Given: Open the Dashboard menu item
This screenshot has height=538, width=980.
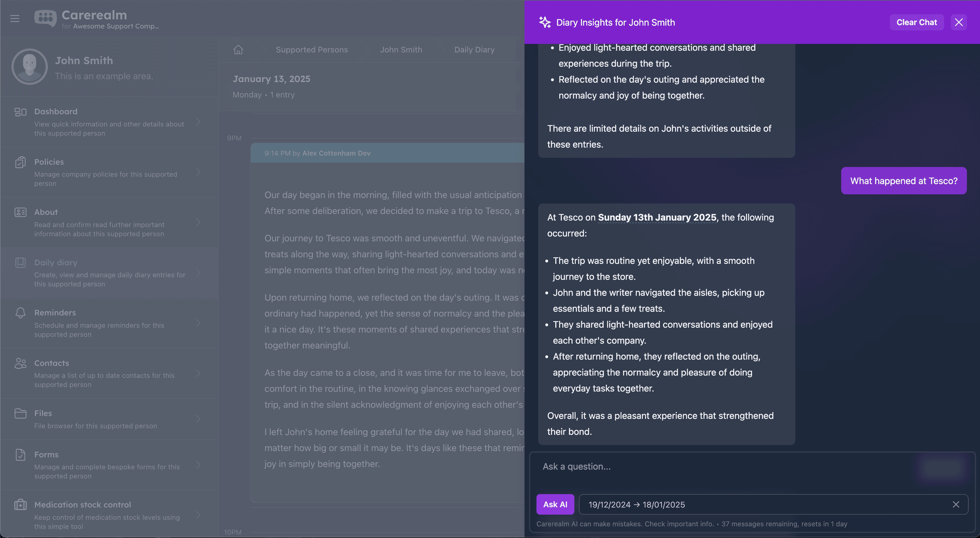Looking at the screenshot, I should [109, 122].
